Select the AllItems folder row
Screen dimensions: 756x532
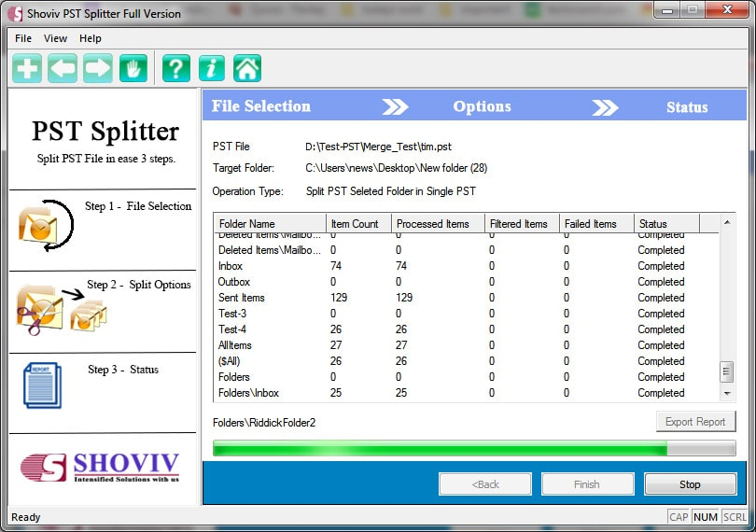click(x=467, y=345)
